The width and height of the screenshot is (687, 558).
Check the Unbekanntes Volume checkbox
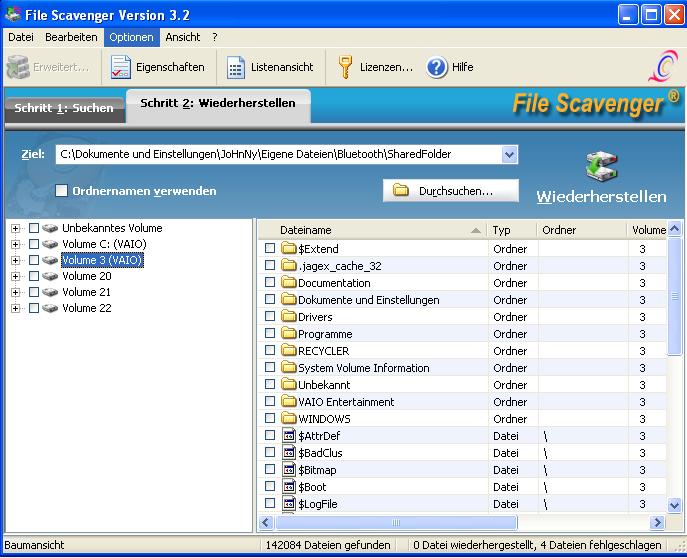click(x=34, y=228)
